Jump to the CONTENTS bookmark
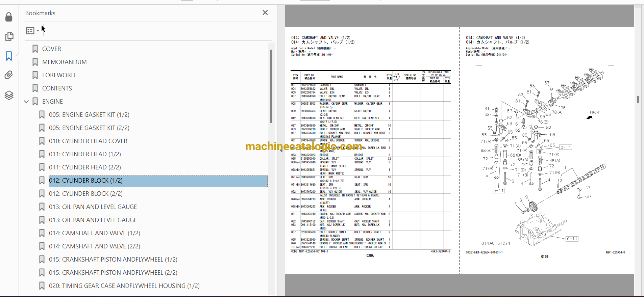This screenshot has height=297, width=644. click(x=57, y=88)
